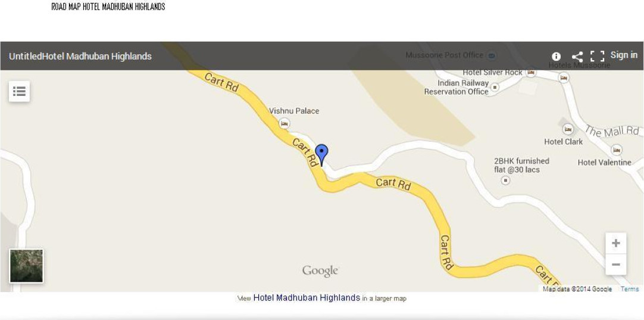The height and width of the screenshot is (320, 644).
Task: Select the Vishnu Palace hotel icon
Action: pos(284,123)
